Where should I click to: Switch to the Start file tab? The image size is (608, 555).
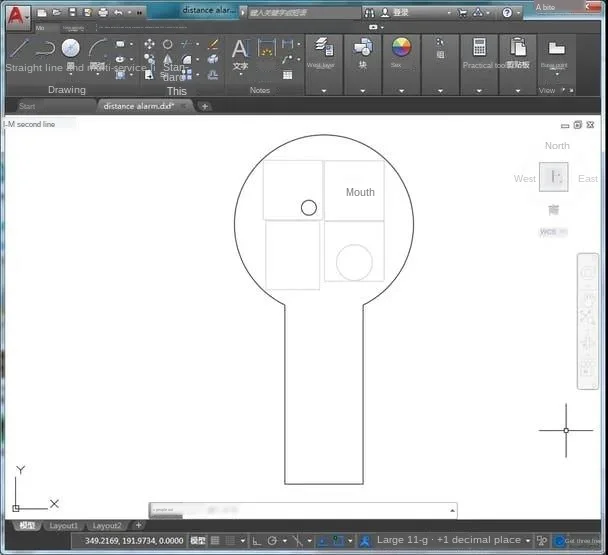27,106
